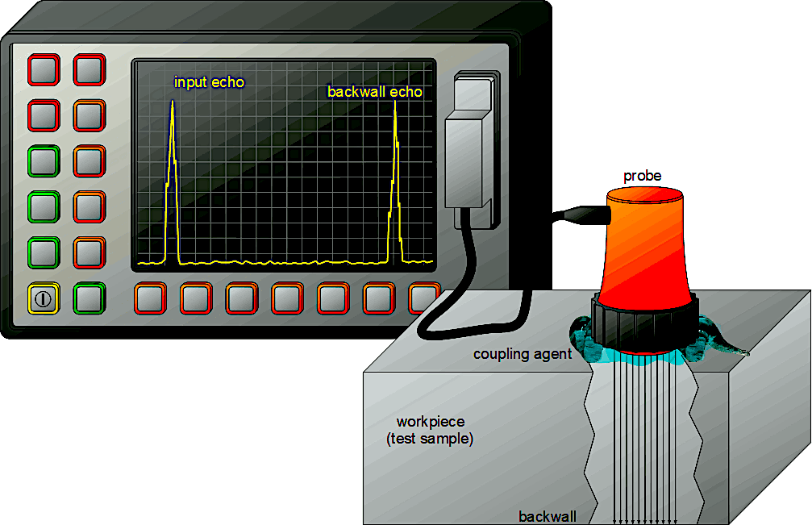This screenshot has height=525, width=812.
Task: Select the "coupling agent" label
Action: (523, 354)
